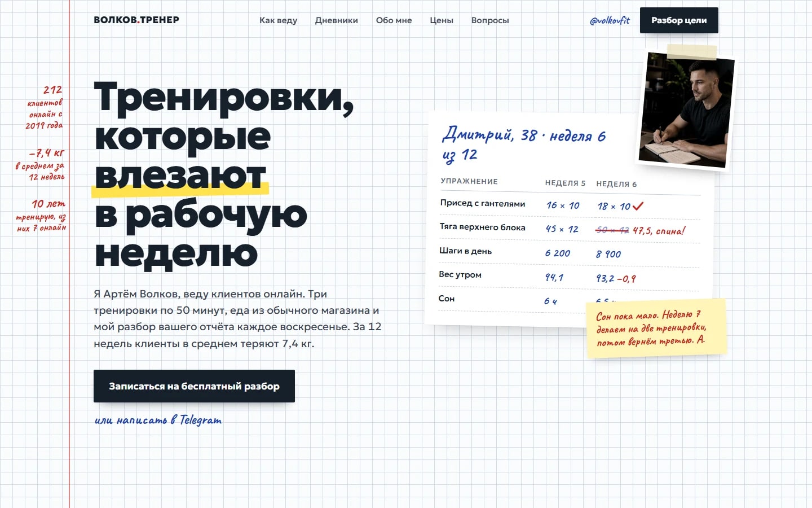Click the margin note 10 лет тренирую
Viewport: 812px width, 508px height.
[x=41, y=216]
